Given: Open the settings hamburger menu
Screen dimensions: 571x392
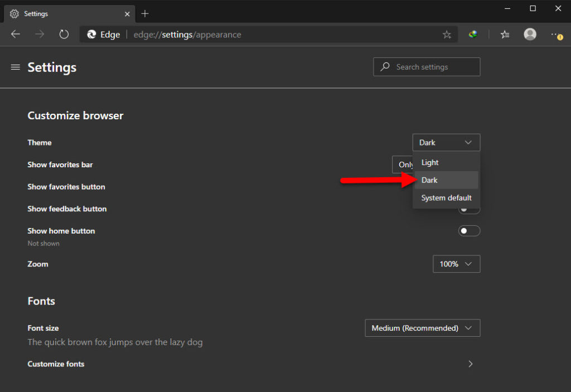Looking at the screenshot, I should click(x=15, y=67).
